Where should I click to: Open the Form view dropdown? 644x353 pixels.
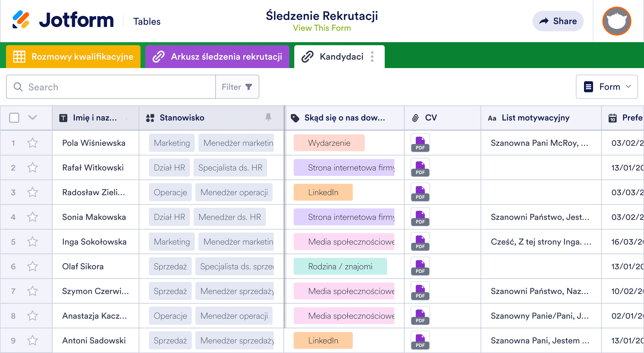coord(607,87)
